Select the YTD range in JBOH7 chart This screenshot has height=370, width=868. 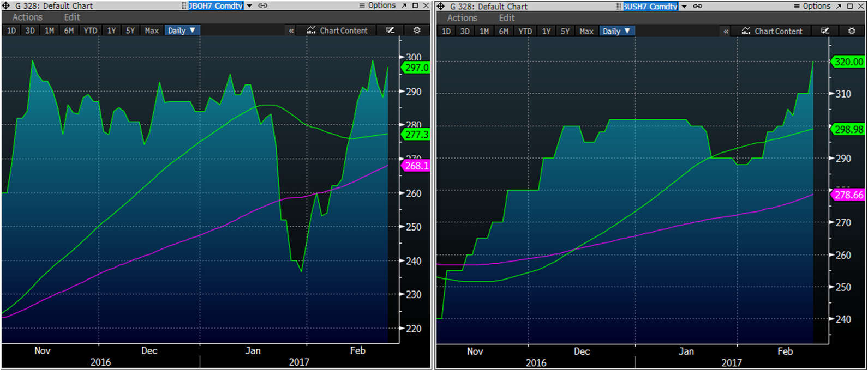click(x=90, y=31)
